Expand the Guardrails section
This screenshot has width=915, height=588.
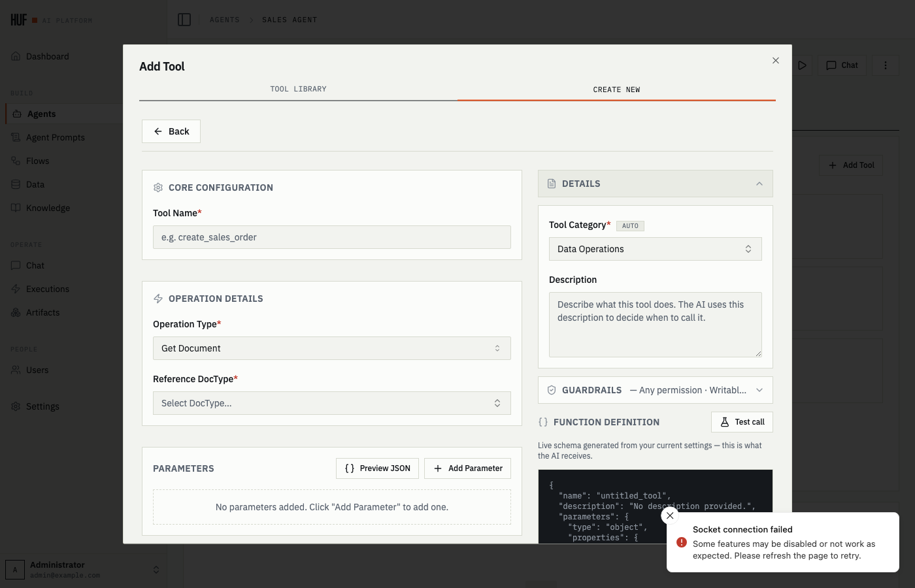[x=656, y=390]
